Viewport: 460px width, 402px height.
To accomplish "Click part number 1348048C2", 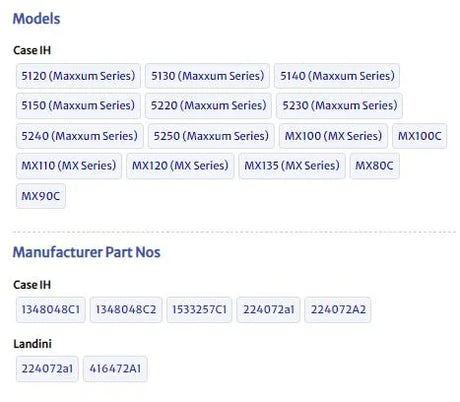I will pyautogui.click(x=126, y=310).
